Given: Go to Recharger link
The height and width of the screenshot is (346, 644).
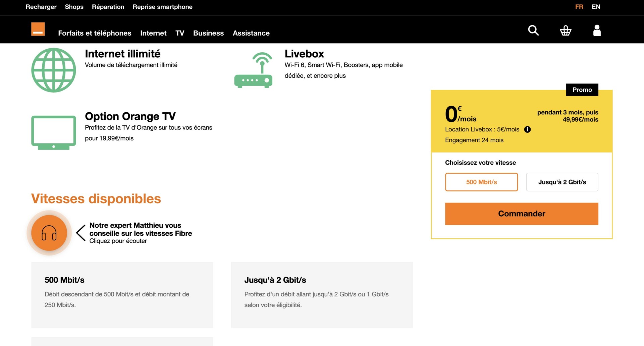Looking at the screenshot, I should [x=41, y=7].
